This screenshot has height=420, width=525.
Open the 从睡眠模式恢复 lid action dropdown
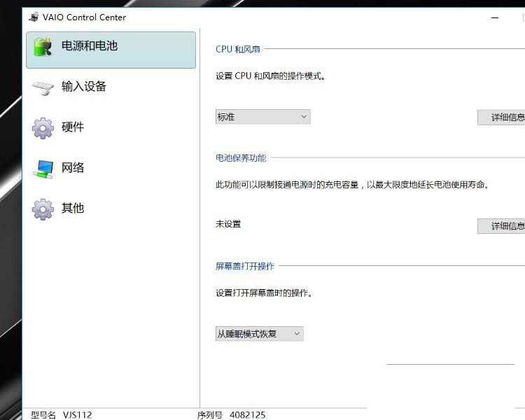(260, 334)
